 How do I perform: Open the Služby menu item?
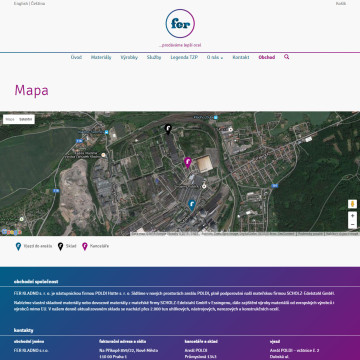coord(154,57)
